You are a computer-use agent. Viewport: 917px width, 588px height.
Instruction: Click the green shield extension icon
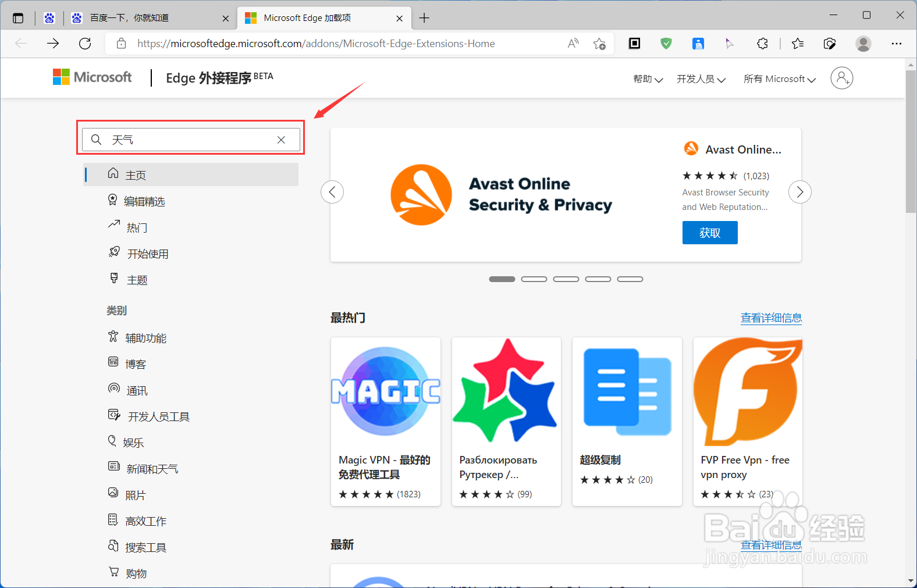[x=666, y=44]
